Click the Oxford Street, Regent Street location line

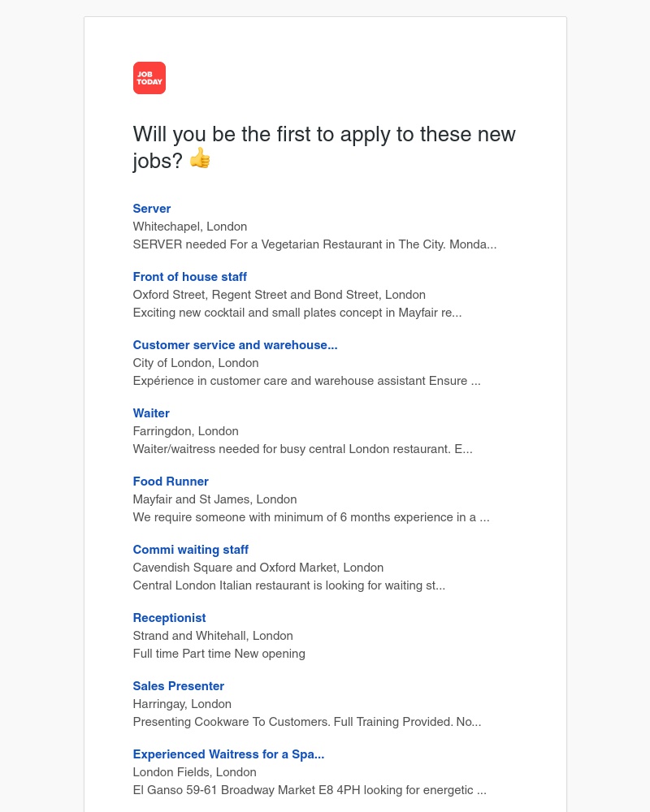point(279,295)
